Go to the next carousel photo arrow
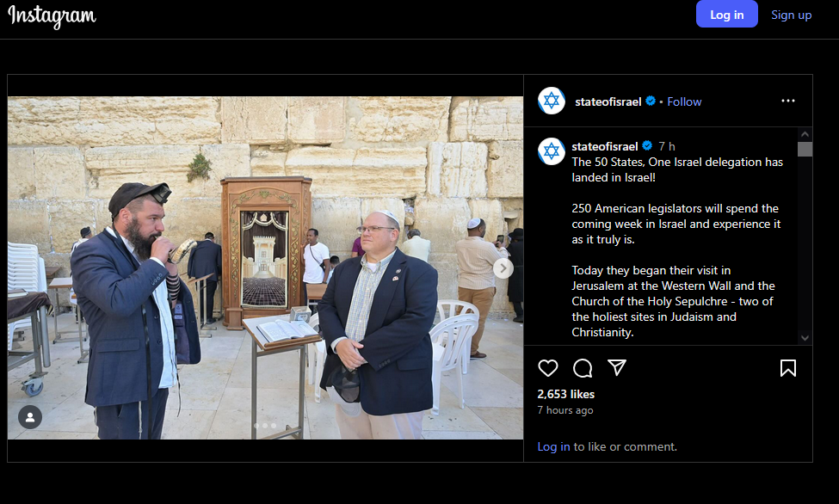 503,268
